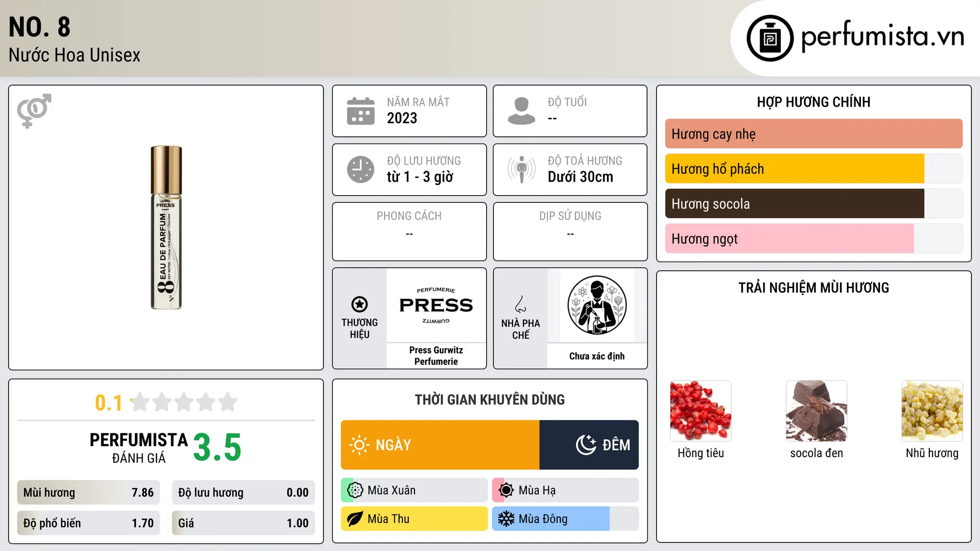Click the leaf icon for Mùa Thu

pos(355,519)
